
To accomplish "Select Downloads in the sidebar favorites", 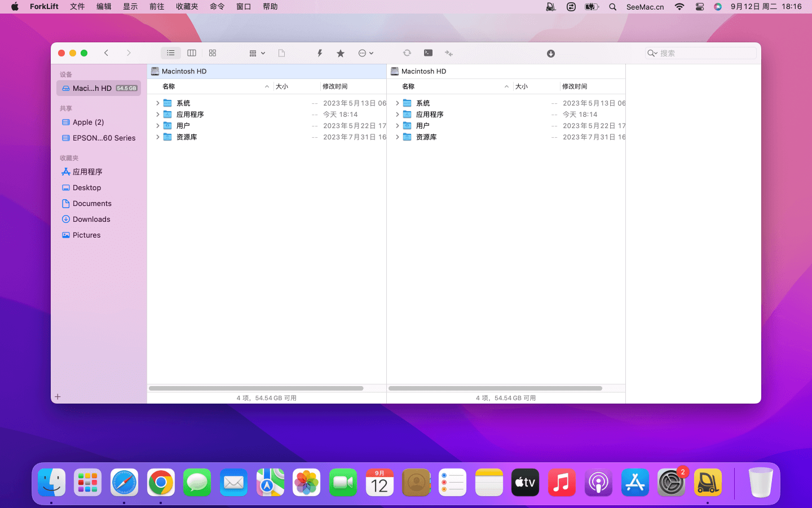I will (x=91, y=219).
